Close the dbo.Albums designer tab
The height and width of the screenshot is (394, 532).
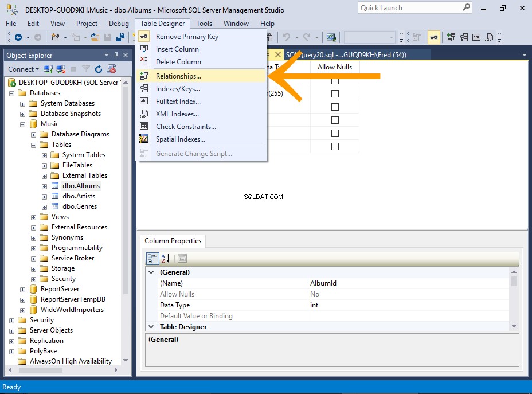click(278, 54)
